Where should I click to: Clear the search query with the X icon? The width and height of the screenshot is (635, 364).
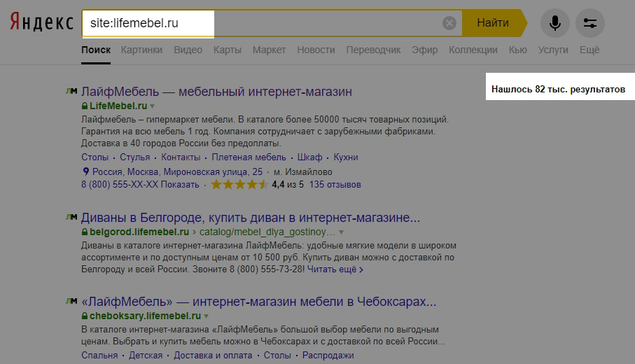point(449,23)
